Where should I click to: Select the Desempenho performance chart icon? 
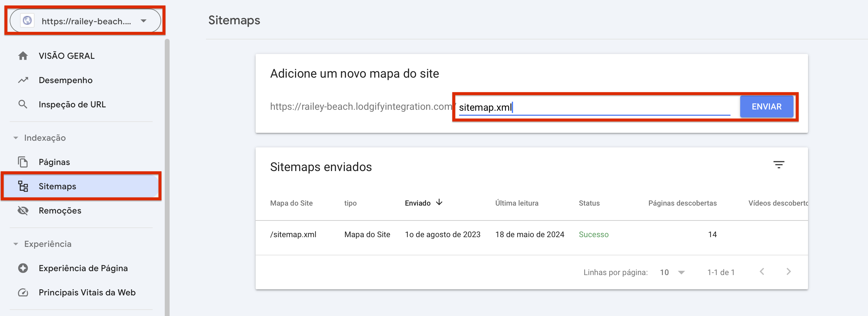tap(23, 80)
